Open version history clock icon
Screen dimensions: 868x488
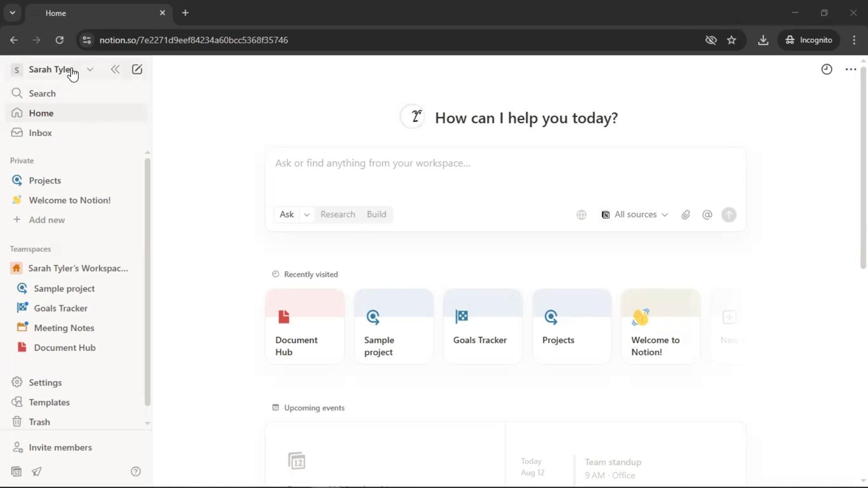click(826, 70)
